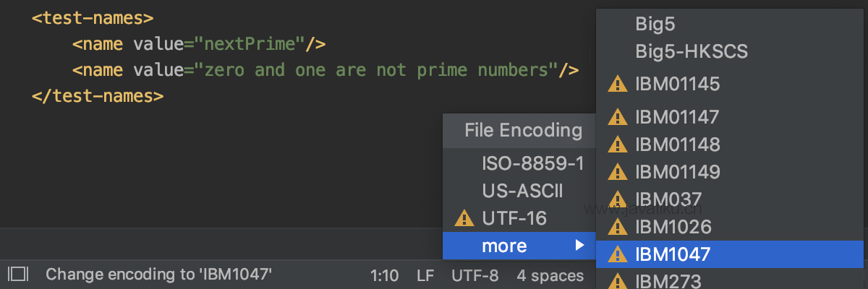Image resolution: width=868 pixels, height=289 pixels.
Task: Click the closing test-names tag
Action: coord(98,95)
